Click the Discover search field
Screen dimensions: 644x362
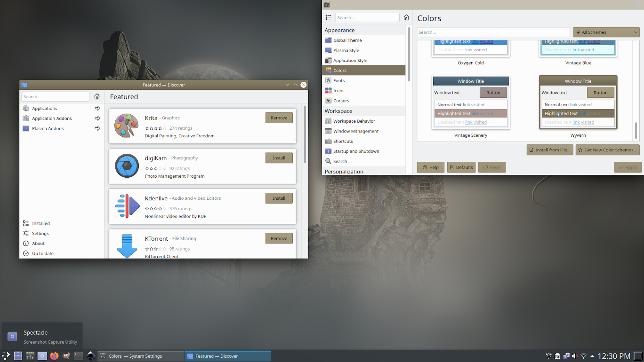55,96
